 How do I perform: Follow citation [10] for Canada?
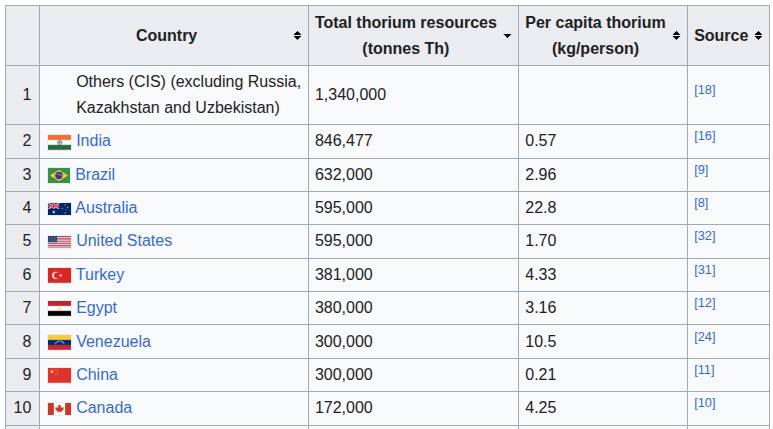pos(704,403)
